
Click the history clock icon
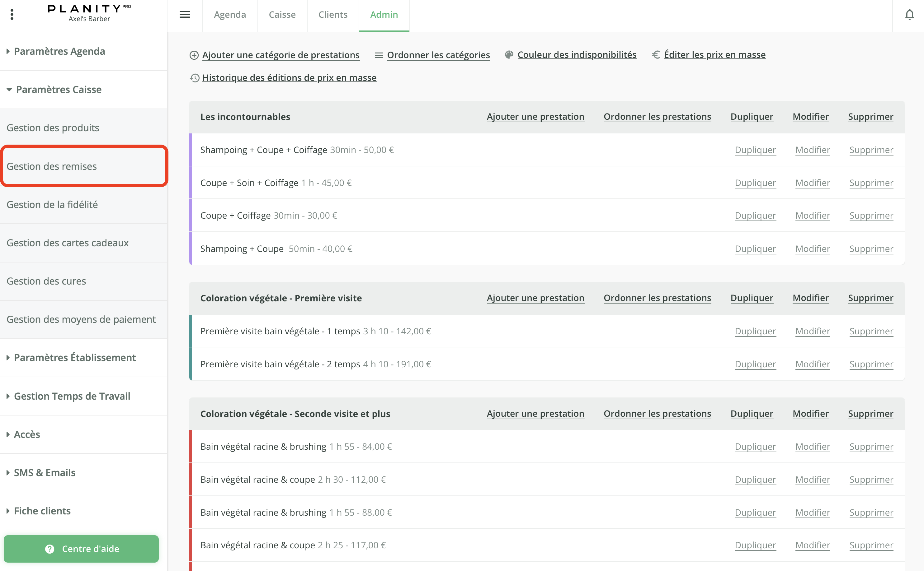click(x=194, y=78)
